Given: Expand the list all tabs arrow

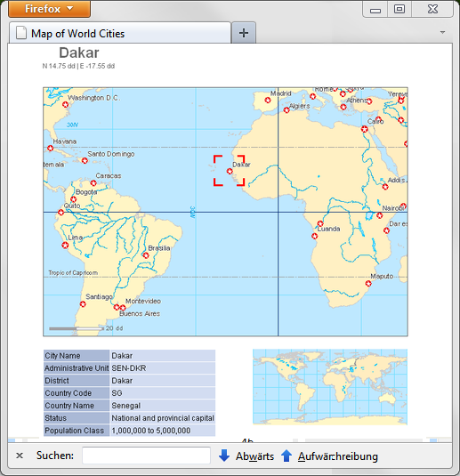Looking at the screenshot, I should (443, 32).
